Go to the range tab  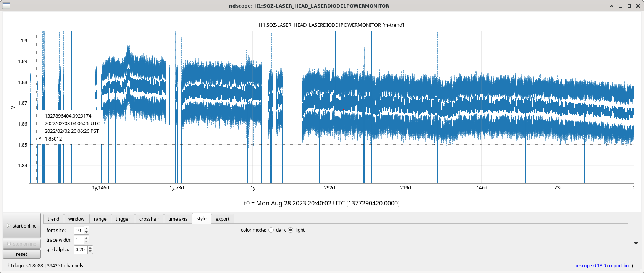point(100,219)
